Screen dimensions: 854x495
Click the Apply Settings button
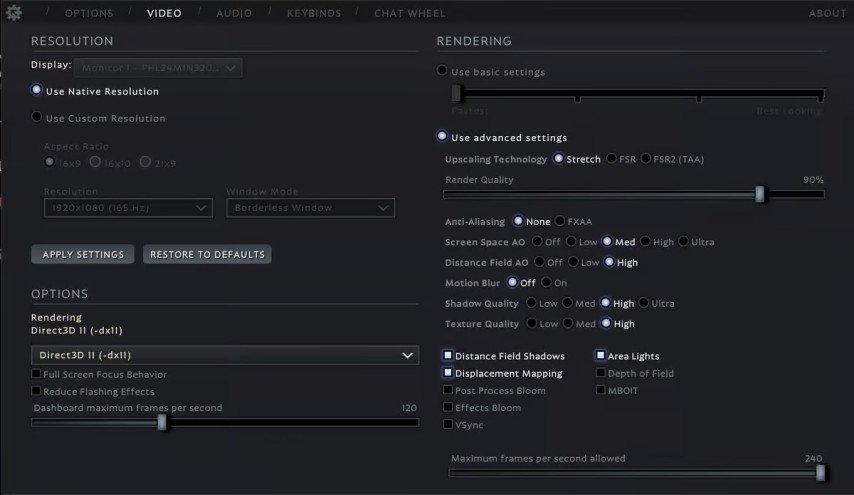click(x=83, y=254)
